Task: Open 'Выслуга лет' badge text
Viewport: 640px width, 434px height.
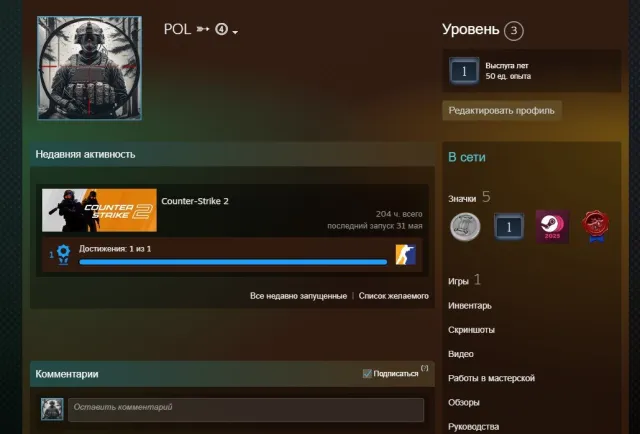Action: click(507, 65)
